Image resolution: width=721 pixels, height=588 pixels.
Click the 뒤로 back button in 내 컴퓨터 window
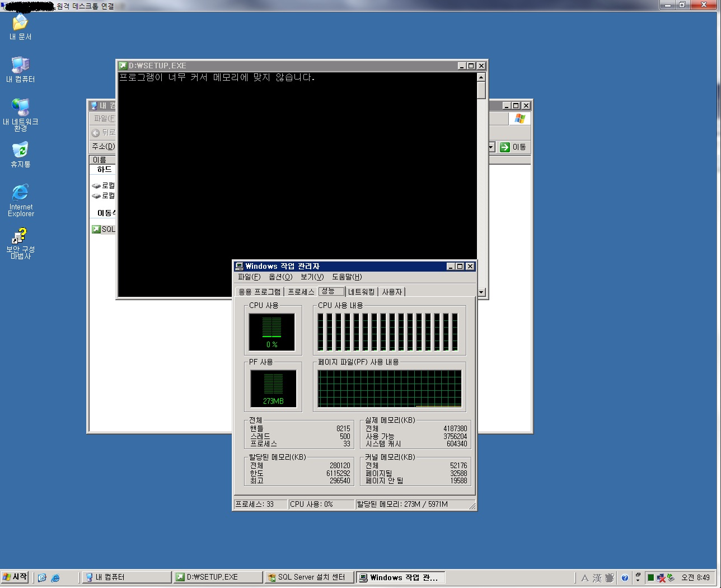tap(104, 133)
